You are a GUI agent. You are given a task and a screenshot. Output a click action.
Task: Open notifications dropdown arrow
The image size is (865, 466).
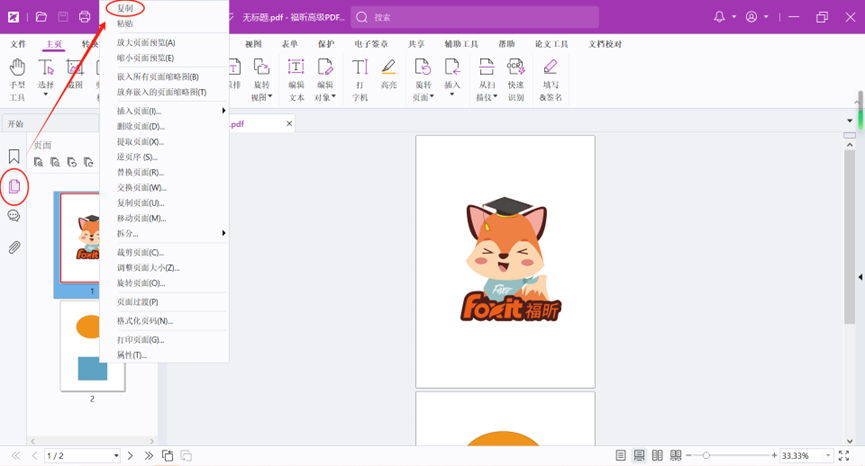pyautogui.click(x=734, y=17)
